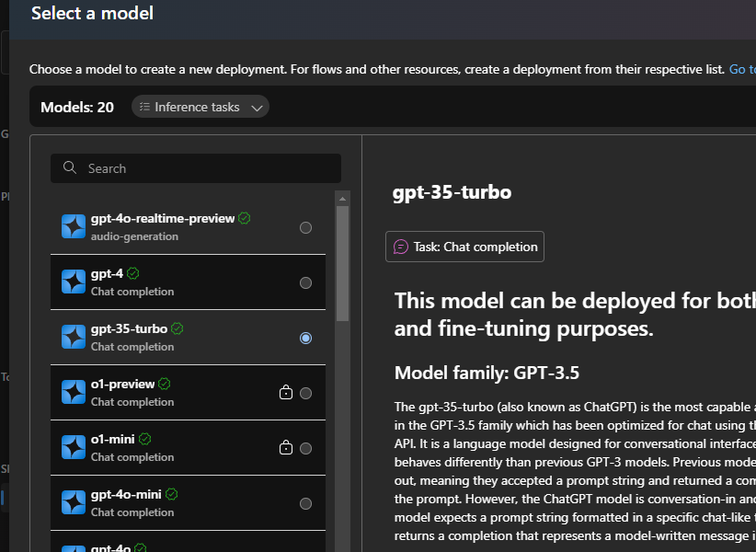This screenshot has height=552, width=756.
Task: Click the o1-preview model icon
Action: click(x=74, y=393)
